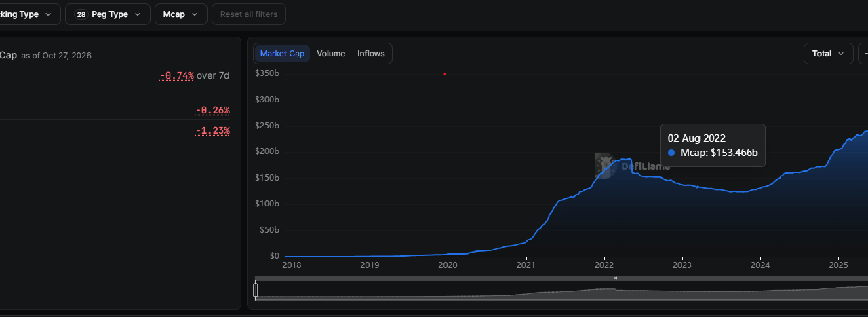Click the chevron on the Mcap filter
Image resolution: width=868 pixels, height=317 pixels.
(x=195, y=14)
